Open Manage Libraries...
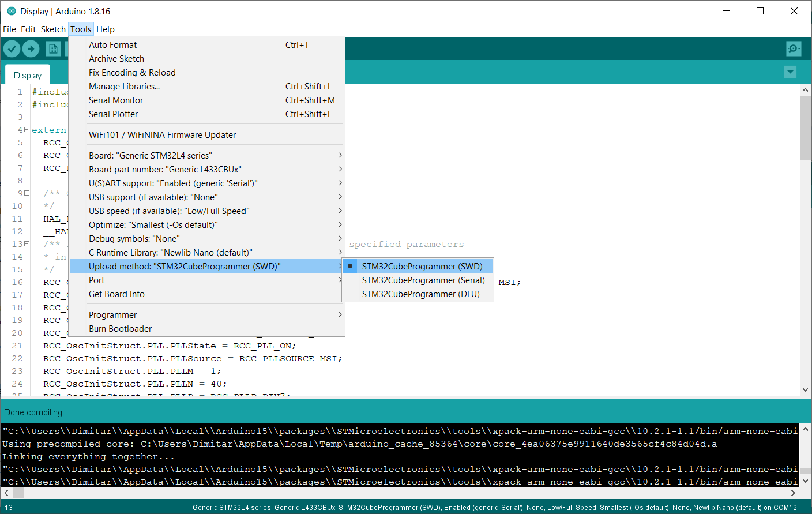Image resolution: width=812 pixels, height=514 pixels. [207, 87]
